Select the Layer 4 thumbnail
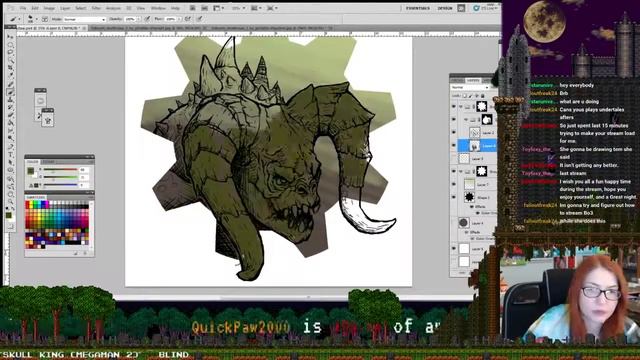The width and height of the screenshot is (640, 360). pyautogui.click(x=463, y=223)
